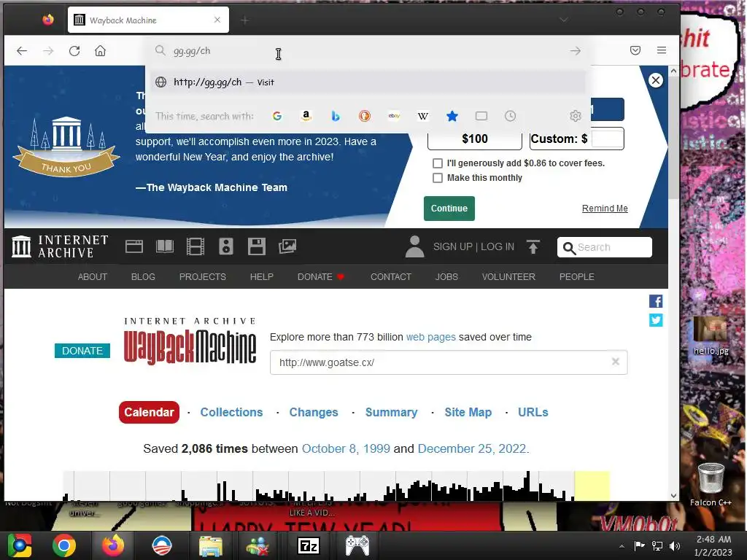Share on Facebook icon
The image size is (747, 560).
tap(656, 301)
